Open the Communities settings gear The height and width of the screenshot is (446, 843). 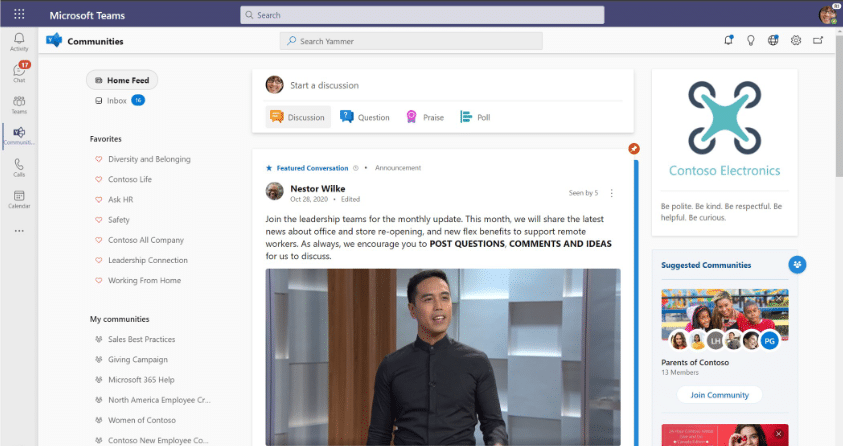pyautogui.click(x=796, y=41)
